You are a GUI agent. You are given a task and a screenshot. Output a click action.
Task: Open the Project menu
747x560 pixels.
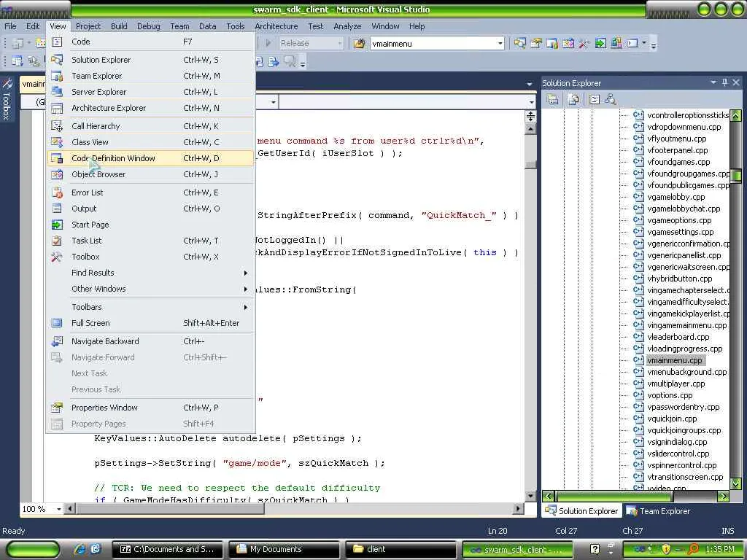click(x=88, y=26)
